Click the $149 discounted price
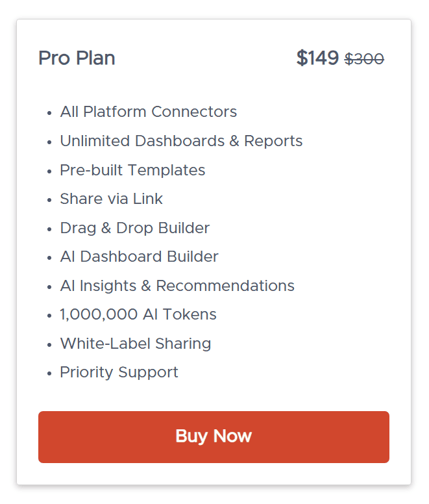Viewport: 429px width, 504px height. coord(317,58)
